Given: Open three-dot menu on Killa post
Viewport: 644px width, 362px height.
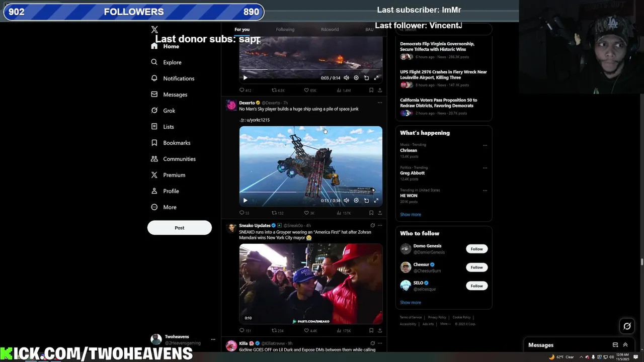Looking at the screenshot, I should [x=380, y=343].
